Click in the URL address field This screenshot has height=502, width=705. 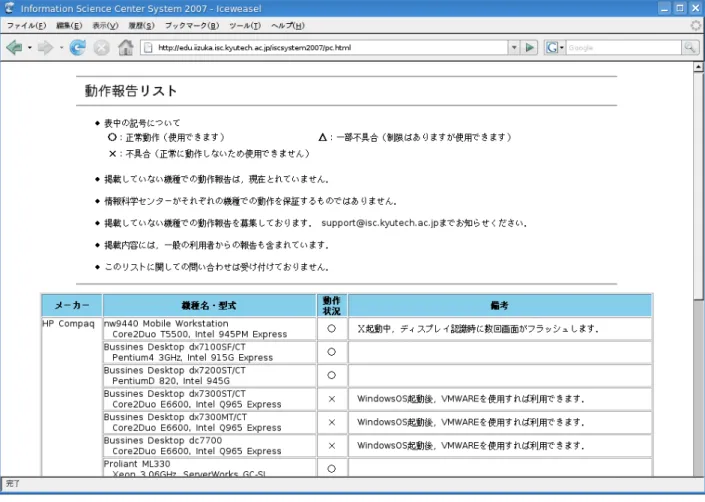click(330, 48)
